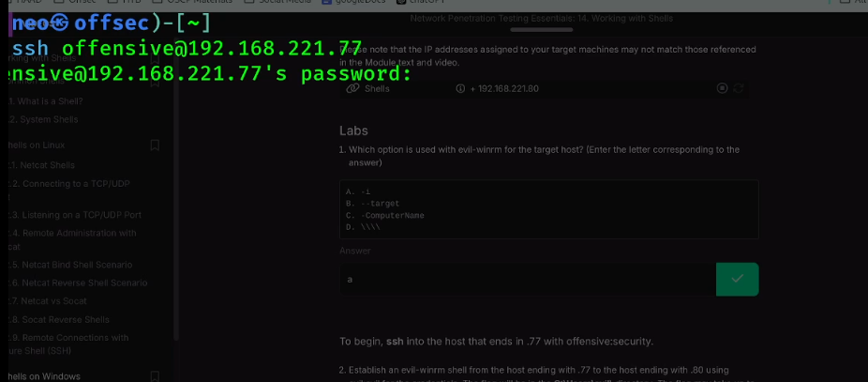Click lab question 1 about evil-winrm option
The width and height of the screenshot is (868, 382).
(x=540, y=156)
